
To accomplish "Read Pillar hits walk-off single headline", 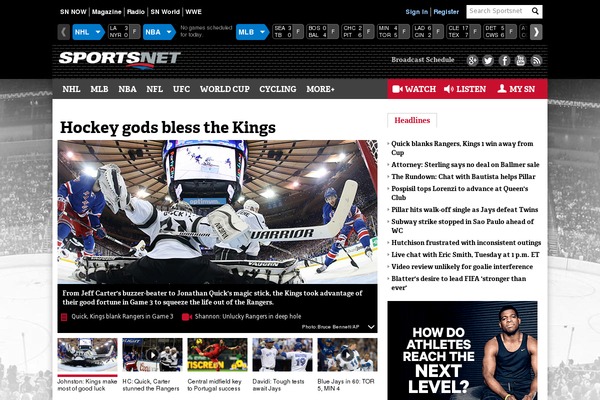I will point(465,209).
